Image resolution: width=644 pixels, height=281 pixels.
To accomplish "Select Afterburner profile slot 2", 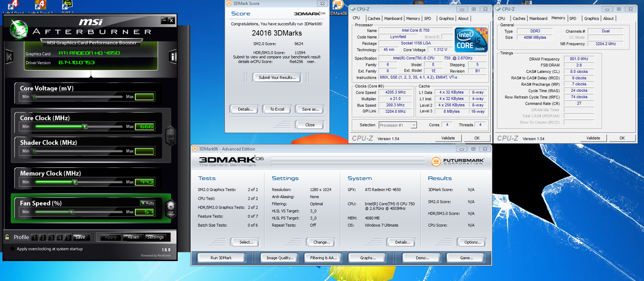I will tap(43, 238).
